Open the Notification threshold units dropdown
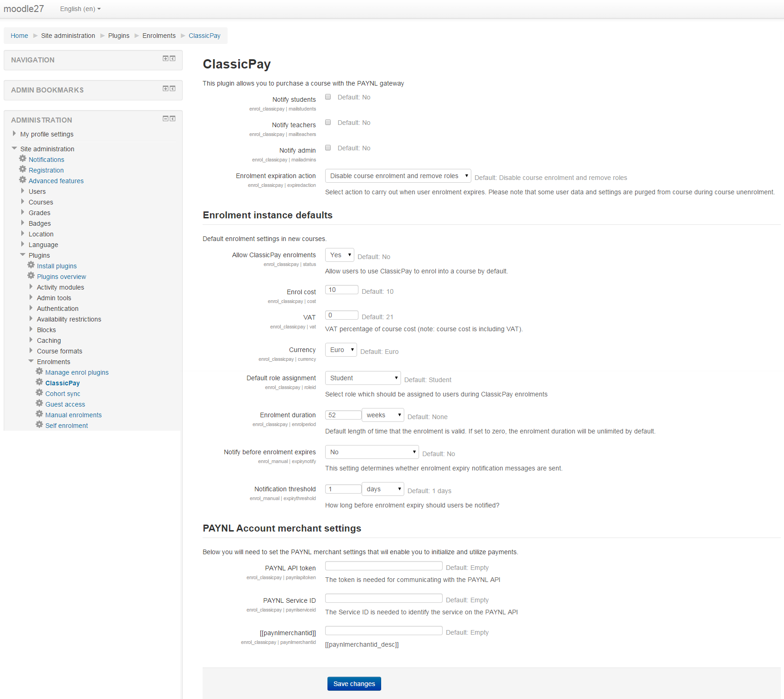The height and width of the screenshot is (699, 784). point(383,489)
